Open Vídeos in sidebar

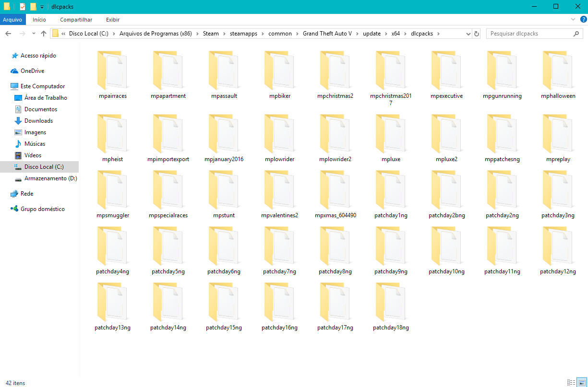click(33, 155)
